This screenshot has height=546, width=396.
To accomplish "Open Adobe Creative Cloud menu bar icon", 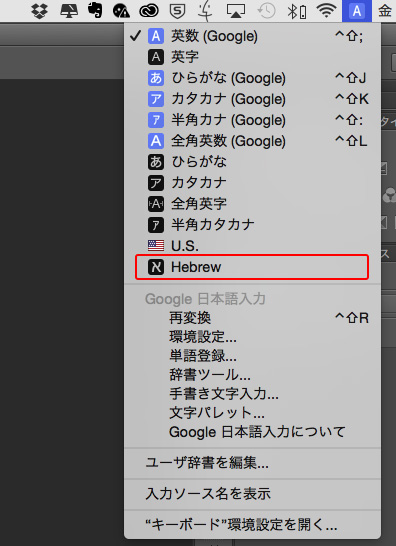I will pyautogui.click(x=149, y=11).
